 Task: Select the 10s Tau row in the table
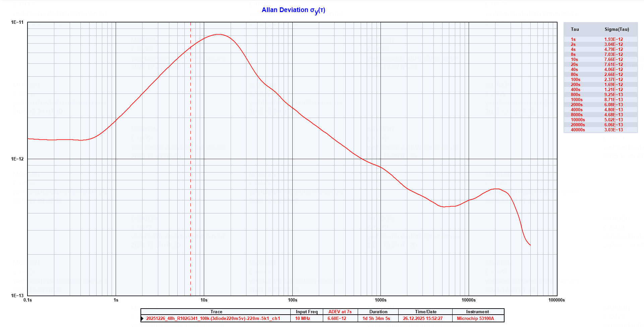coord(574,59)
